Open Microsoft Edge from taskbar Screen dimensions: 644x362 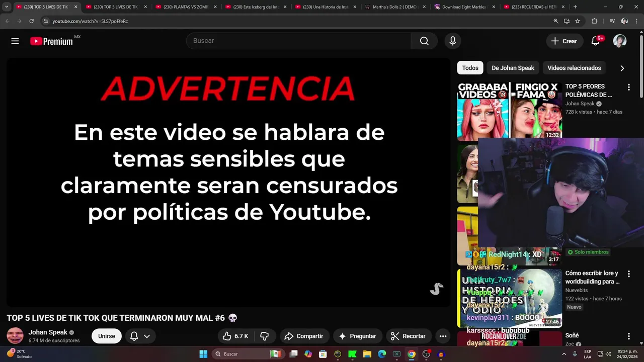click(x=382, y=354)
